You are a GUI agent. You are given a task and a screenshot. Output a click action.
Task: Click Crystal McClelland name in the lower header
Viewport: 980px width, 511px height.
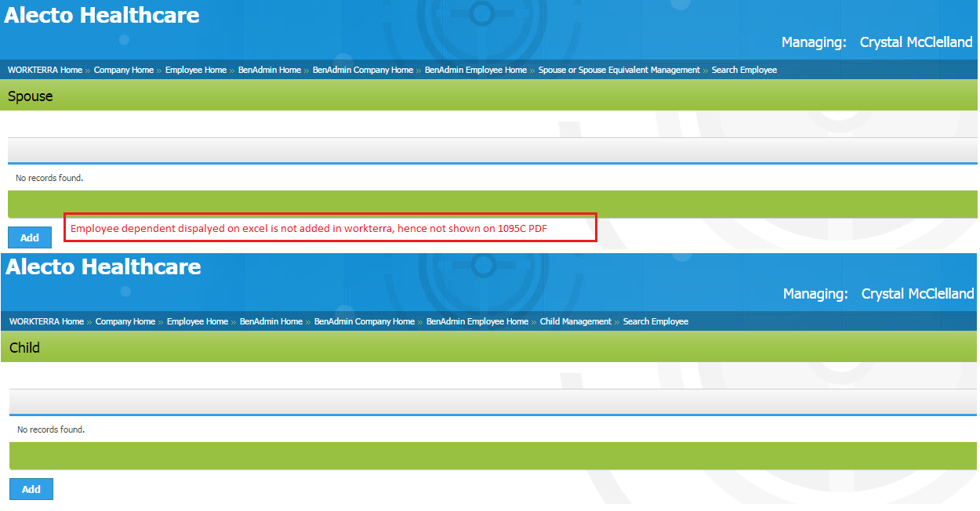917,294
